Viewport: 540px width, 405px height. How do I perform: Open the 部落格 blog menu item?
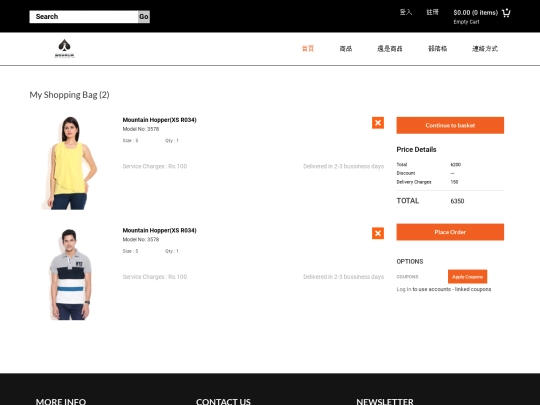click(437, 49)
